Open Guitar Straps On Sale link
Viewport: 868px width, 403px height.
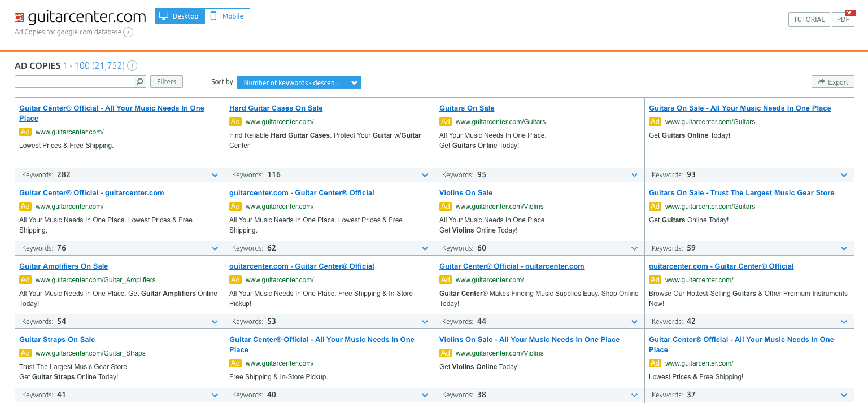(x=57, y=340)
